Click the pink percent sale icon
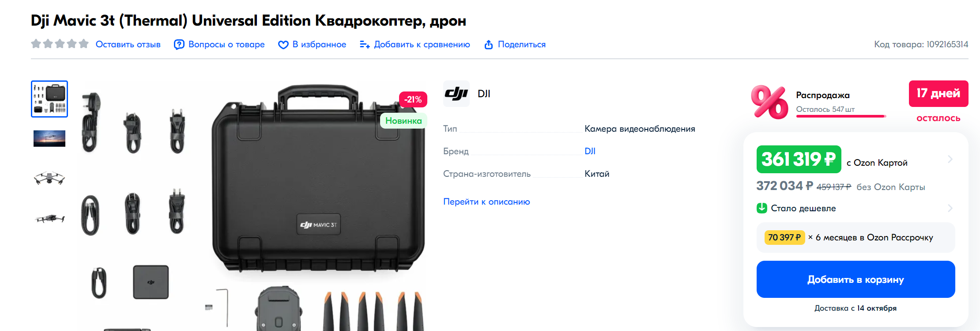 click(769, 102)
